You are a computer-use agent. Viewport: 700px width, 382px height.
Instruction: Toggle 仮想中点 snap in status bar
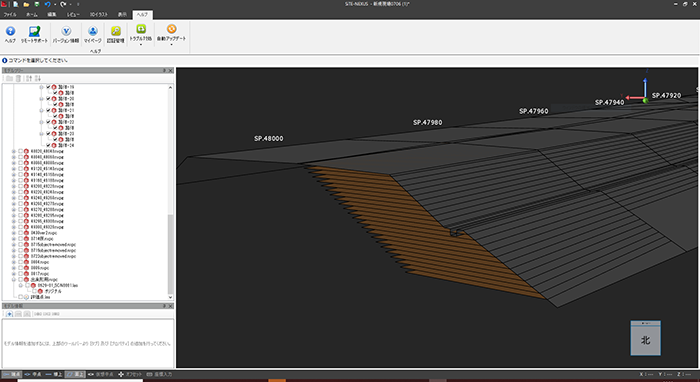click(100, 374)
